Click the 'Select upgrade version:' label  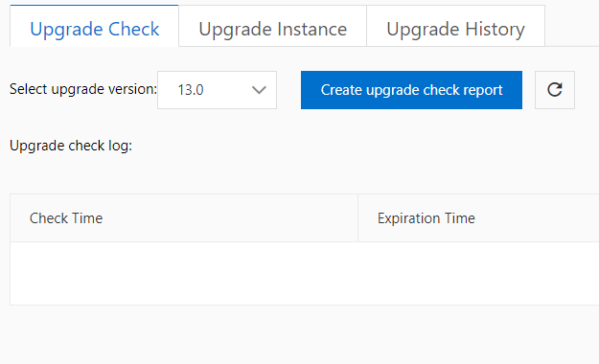pos(83,89)
